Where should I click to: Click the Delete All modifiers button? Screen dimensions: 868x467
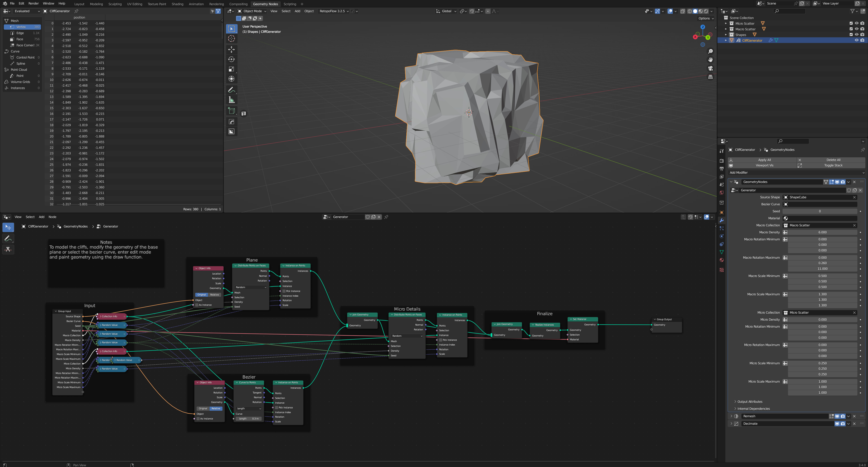(831, 160)
